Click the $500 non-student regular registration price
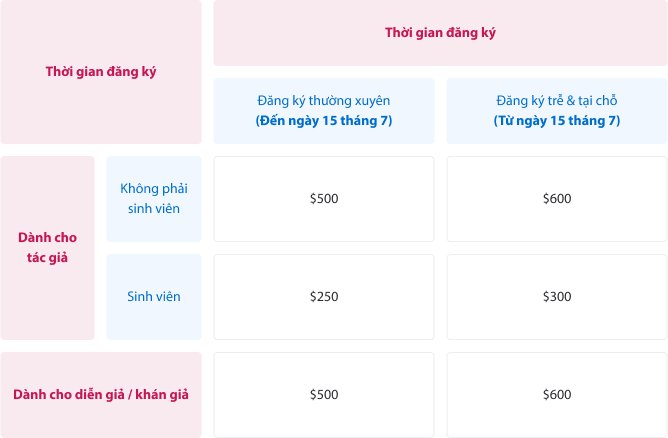The height and width of the screenshot is (438, 668). 324,198
